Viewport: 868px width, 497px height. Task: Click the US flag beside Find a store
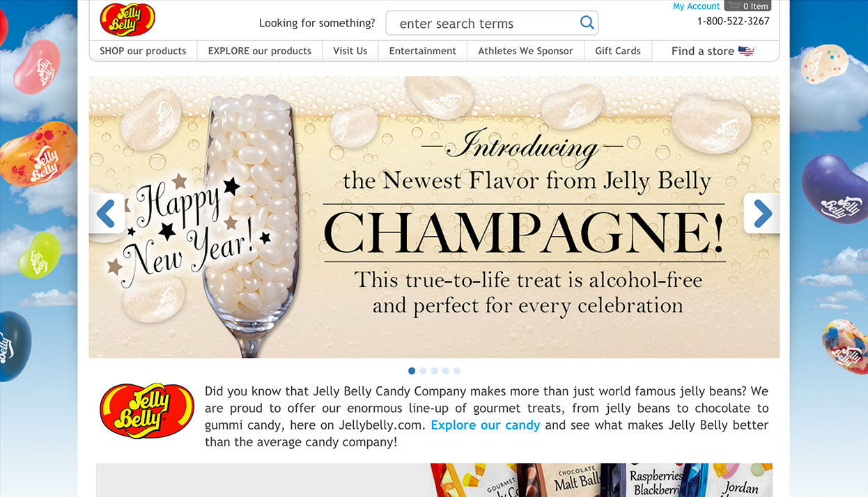coord(745,50)
